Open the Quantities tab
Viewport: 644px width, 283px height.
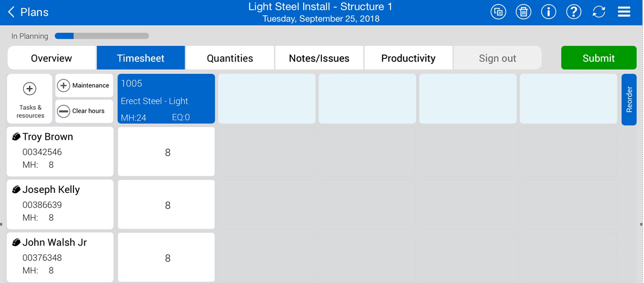pyautogui.click(x=230, y=58)
